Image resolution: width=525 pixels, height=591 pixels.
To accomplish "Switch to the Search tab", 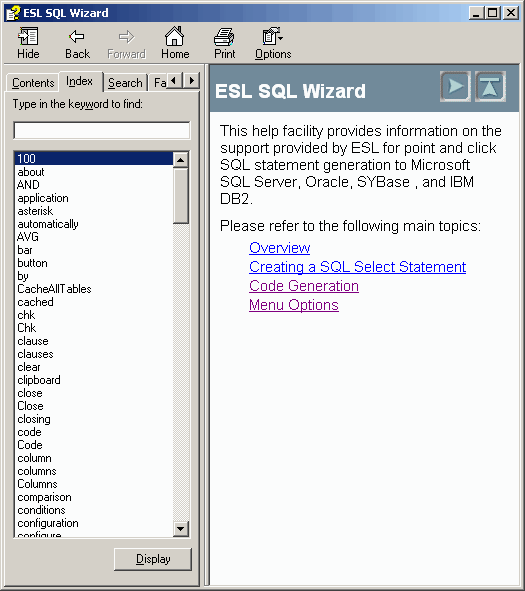I will pos(125,83).
